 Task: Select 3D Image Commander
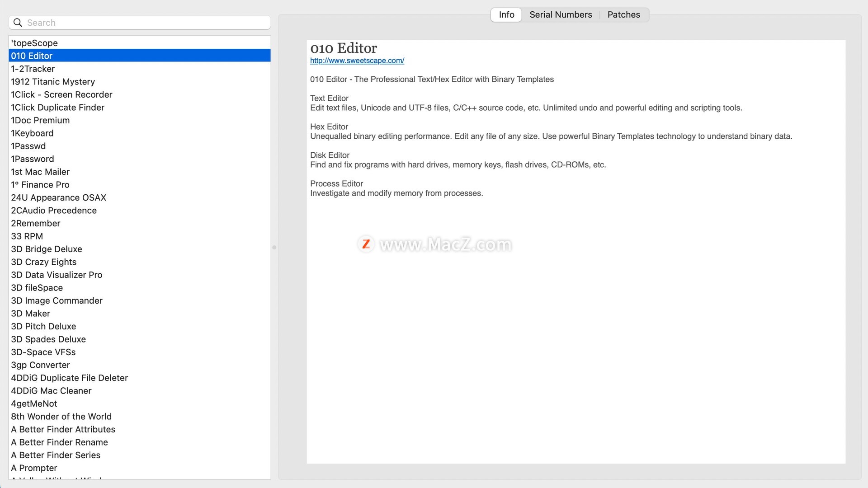pyautogui.click(x=140, y=300)
